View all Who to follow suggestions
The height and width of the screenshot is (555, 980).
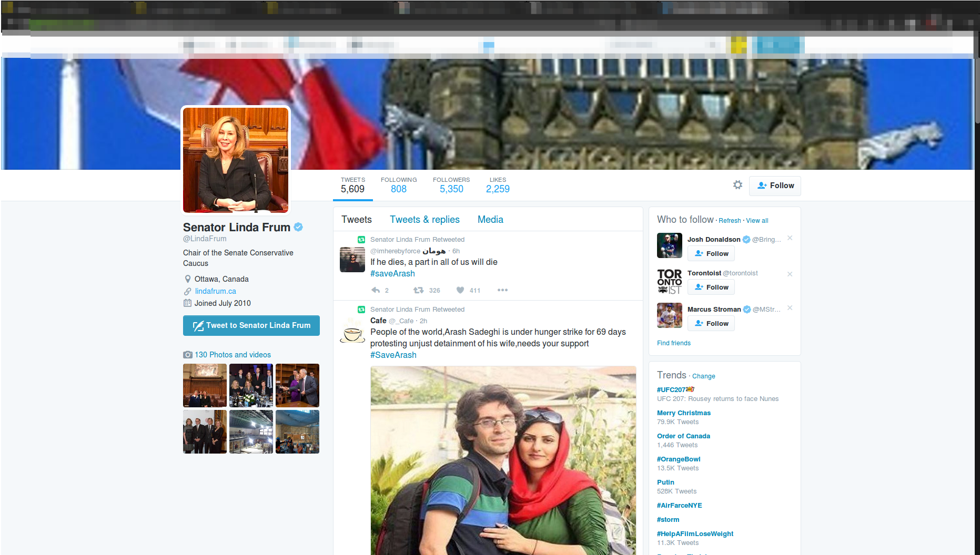[x=757, y=221]
